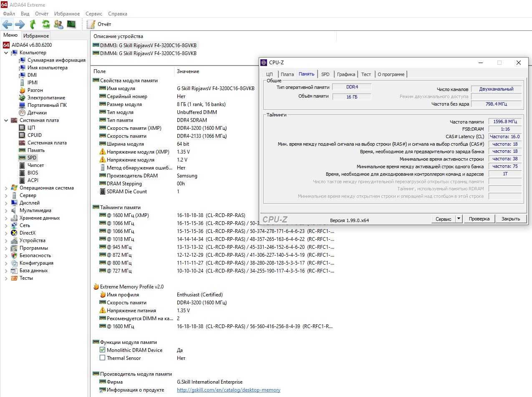Image resolution: width=532 pixels, height=397 pixels.
Task: Click the Значение column header
Action: click(x=188, y=71)
